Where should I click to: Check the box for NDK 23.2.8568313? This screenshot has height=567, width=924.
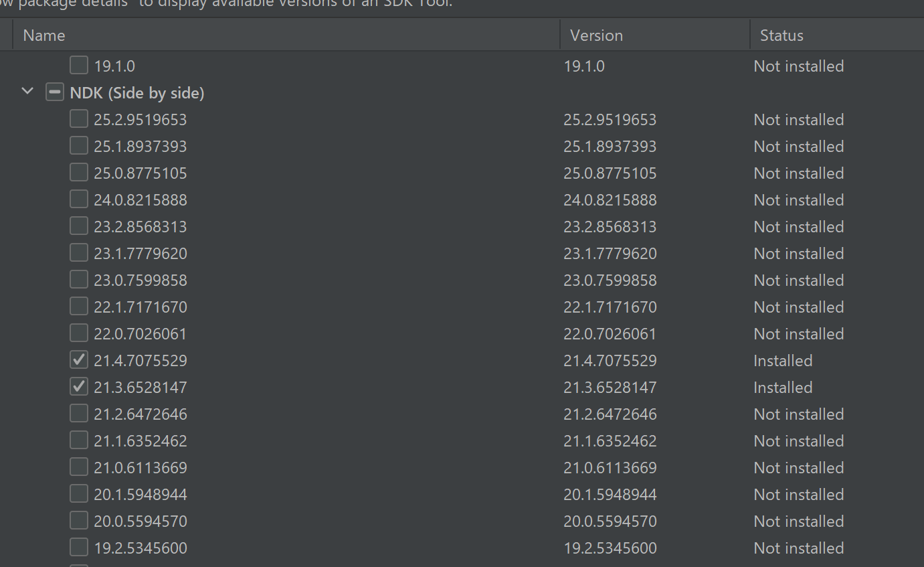[79, 226]
